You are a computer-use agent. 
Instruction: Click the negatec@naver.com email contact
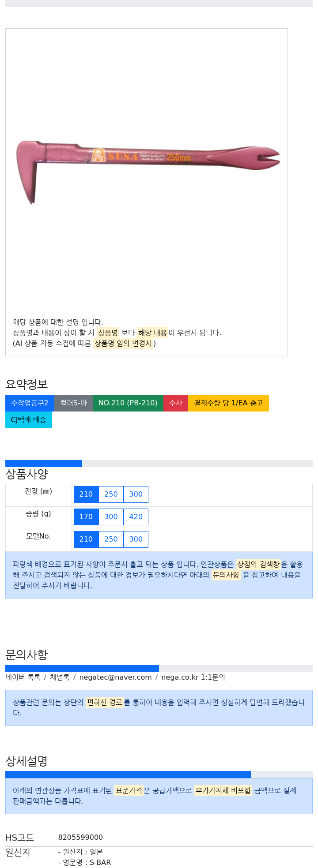[x=115, y=677]
